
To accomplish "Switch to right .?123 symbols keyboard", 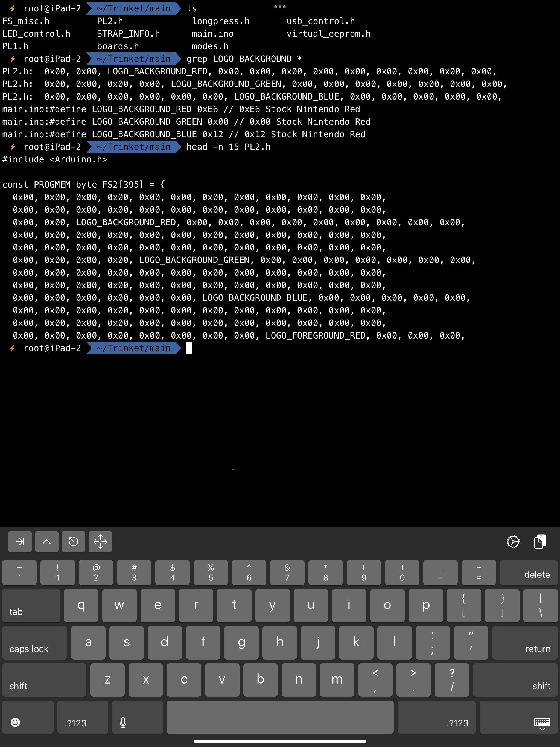I will point(436,717).
